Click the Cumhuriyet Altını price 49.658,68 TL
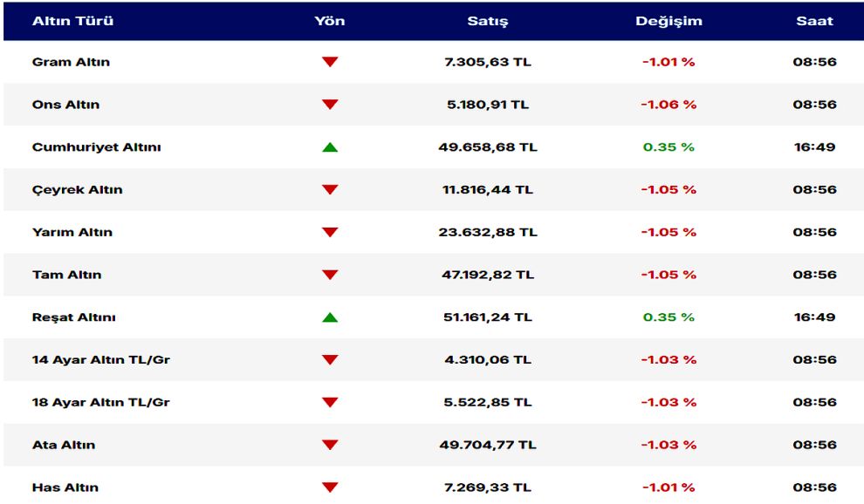 [487, 147]
